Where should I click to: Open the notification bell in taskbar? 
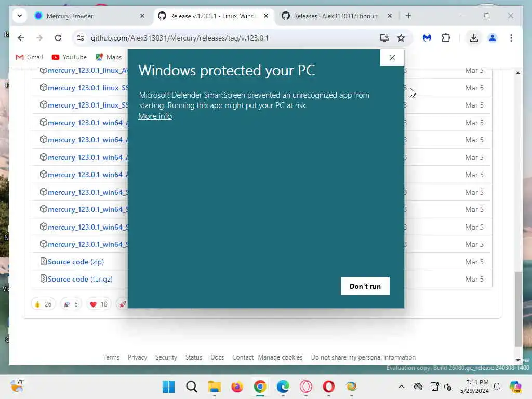click(497, 387)
